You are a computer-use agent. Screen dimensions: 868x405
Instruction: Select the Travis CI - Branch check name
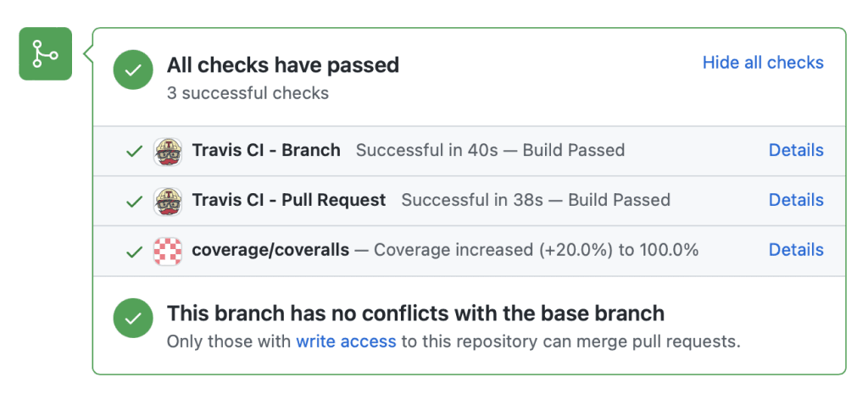(x=266, y=150)
